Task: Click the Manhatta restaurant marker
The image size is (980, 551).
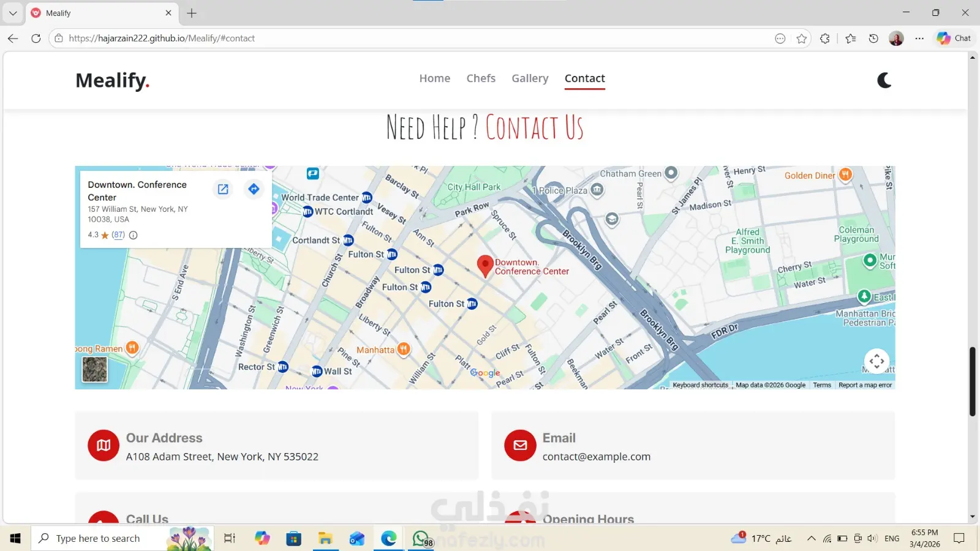Action: (x=403, y=350)
